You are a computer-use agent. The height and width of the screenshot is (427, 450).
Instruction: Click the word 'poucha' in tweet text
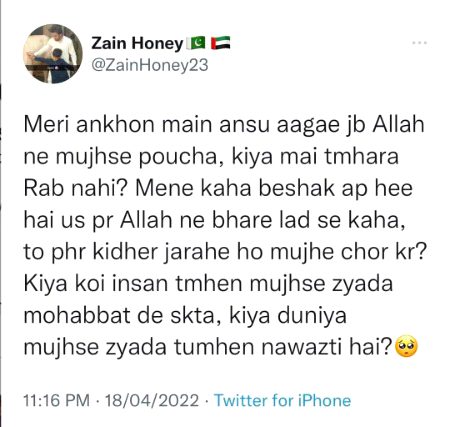tap(178, 157)
